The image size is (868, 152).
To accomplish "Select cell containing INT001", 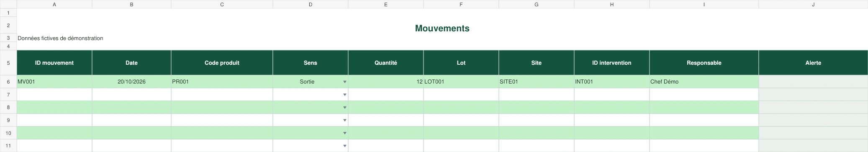I will click(x=612, y=82).
